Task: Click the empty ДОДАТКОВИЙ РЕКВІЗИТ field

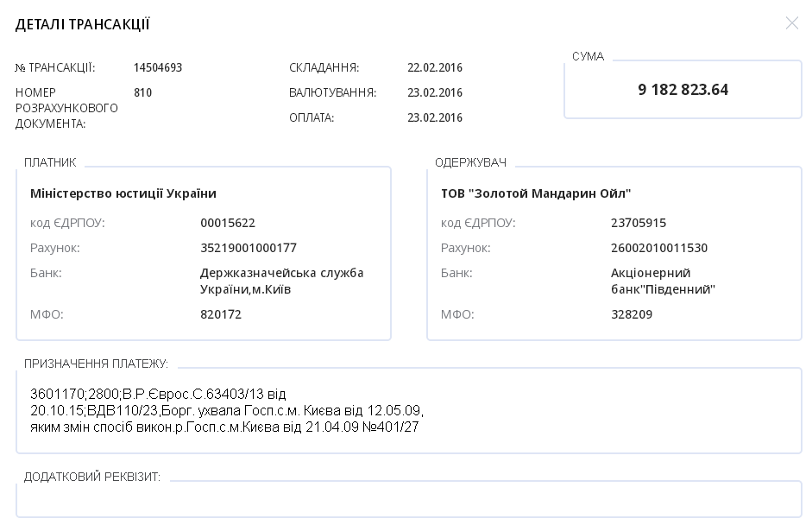Action: (x=408, y=499)
